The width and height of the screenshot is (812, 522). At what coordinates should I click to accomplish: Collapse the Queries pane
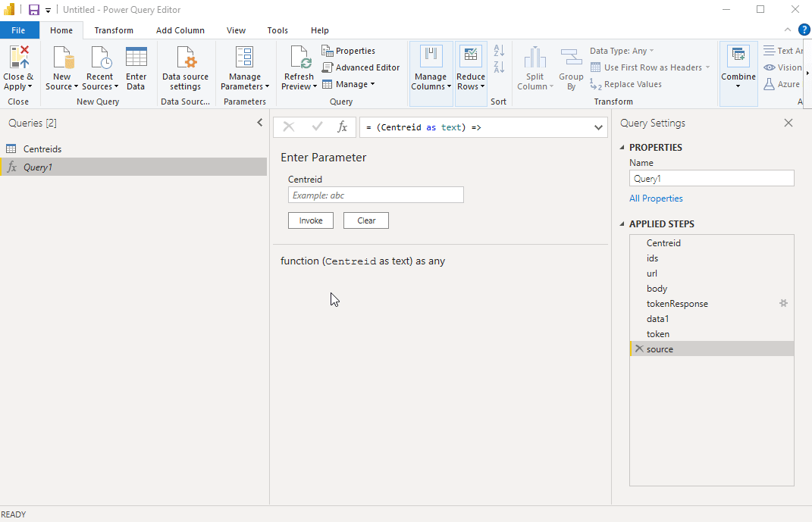click(260, 123)
